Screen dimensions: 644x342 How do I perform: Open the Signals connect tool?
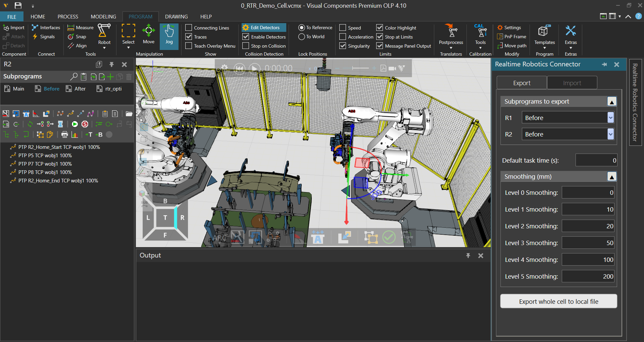(43, 37)
